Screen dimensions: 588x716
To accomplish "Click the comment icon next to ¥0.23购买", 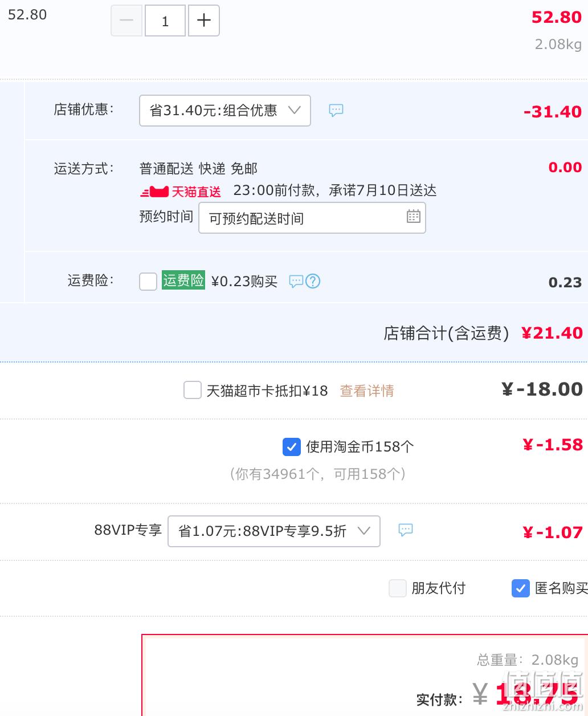I will pos(296,281).
